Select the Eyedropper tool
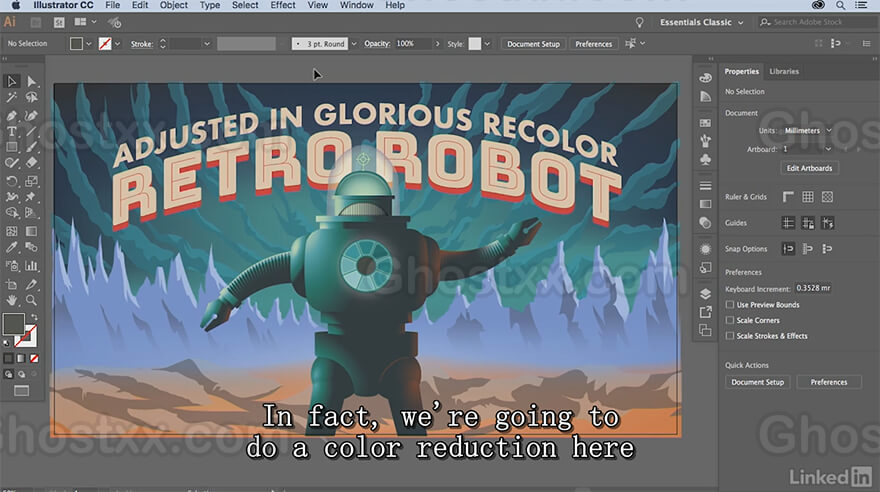Screen dimensions: 880x492 pyautogui.click(x=11, y=247)
